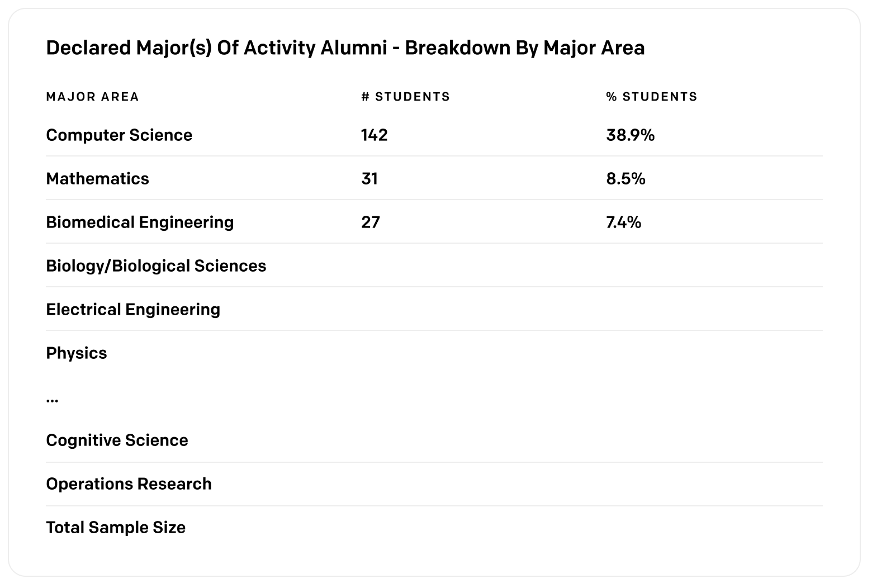Viewport: 872px width, 588px height.
Task: Select the MAJOR AREA column header
Action: click(92, 97)
